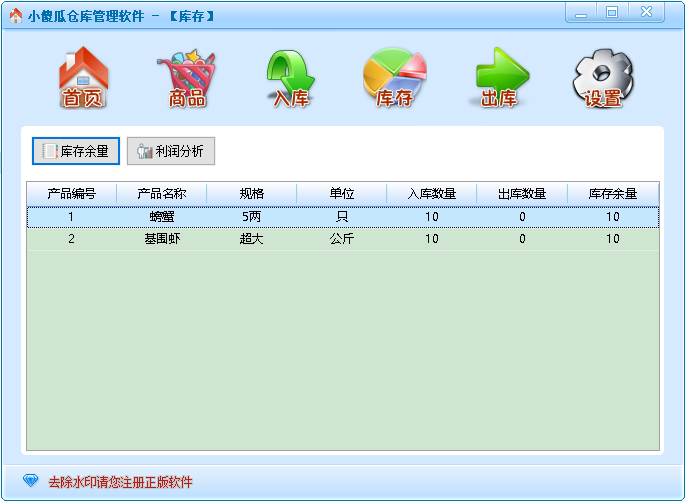Click the blue diamond icon in status bar

pos(31,481)
